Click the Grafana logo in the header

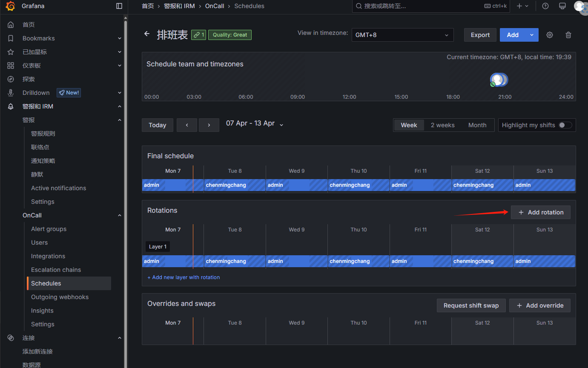pos(11,6)
